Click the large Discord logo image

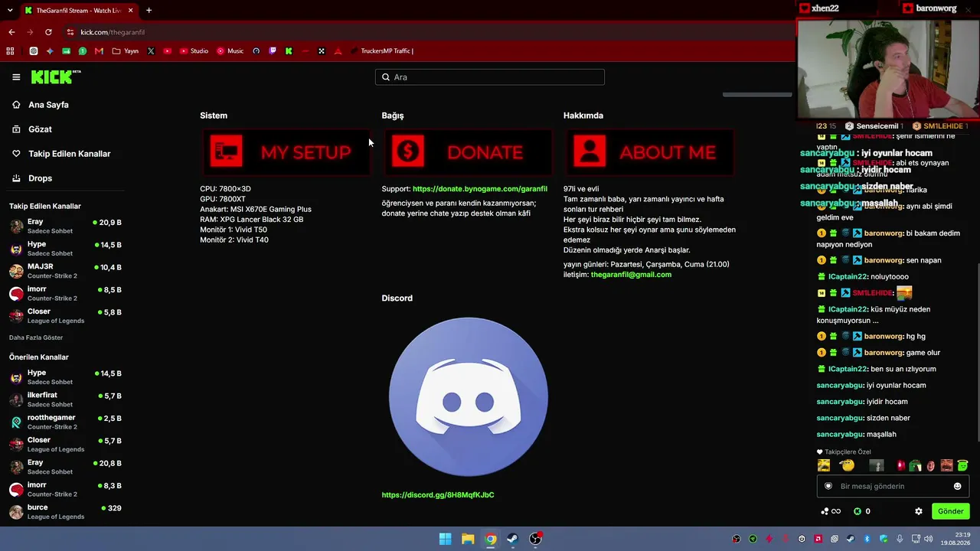pyautogui.click(x=469, y=397)
